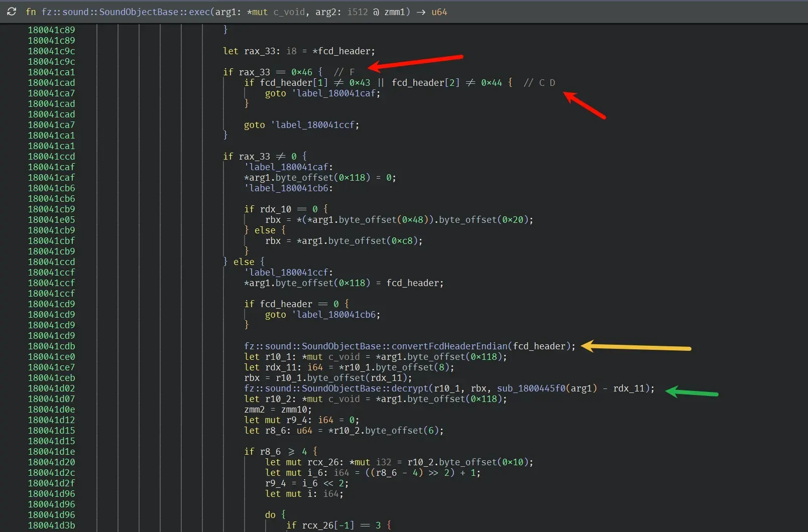The width and height of the screenshot is (808, 532).
Task: Follow goto 'label_180041ccf jump target
Action: (x=314, y=125)
